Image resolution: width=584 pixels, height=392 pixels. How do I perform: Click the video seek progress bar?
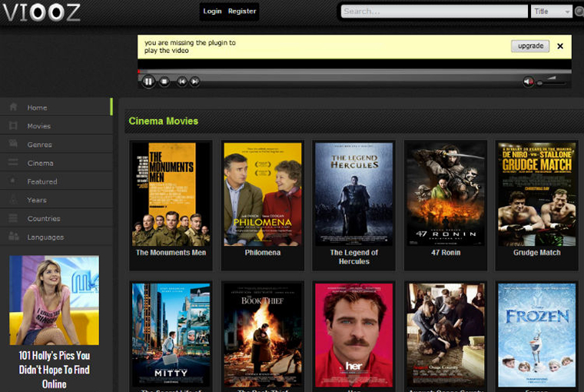point(353,72)
